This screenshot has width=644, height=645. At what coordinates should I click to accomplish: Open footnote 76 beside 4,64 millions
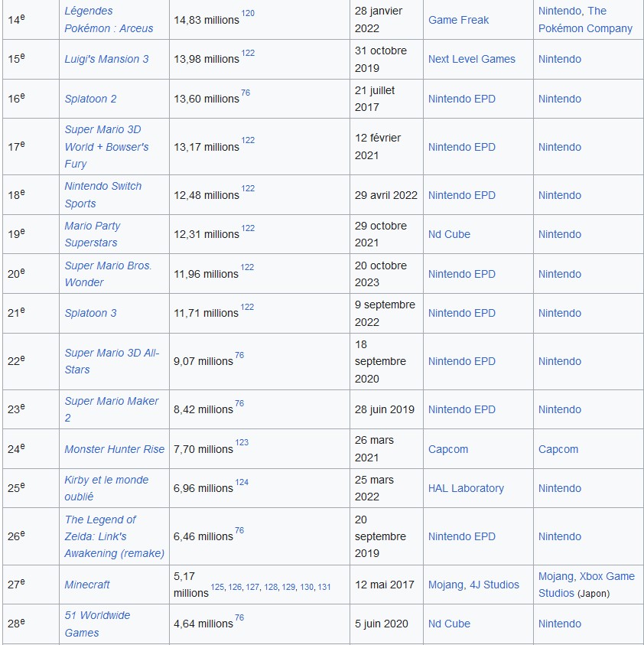click(x=239, y=618)
